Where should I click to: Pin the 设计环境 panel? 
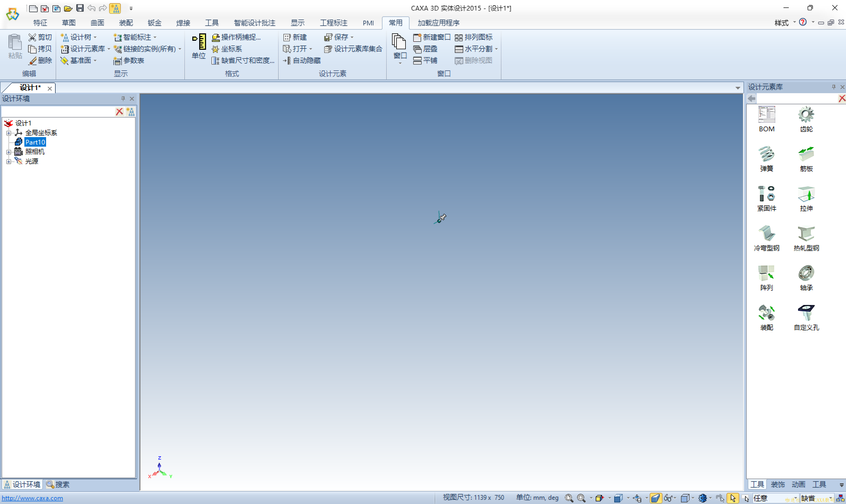(123, 98)
